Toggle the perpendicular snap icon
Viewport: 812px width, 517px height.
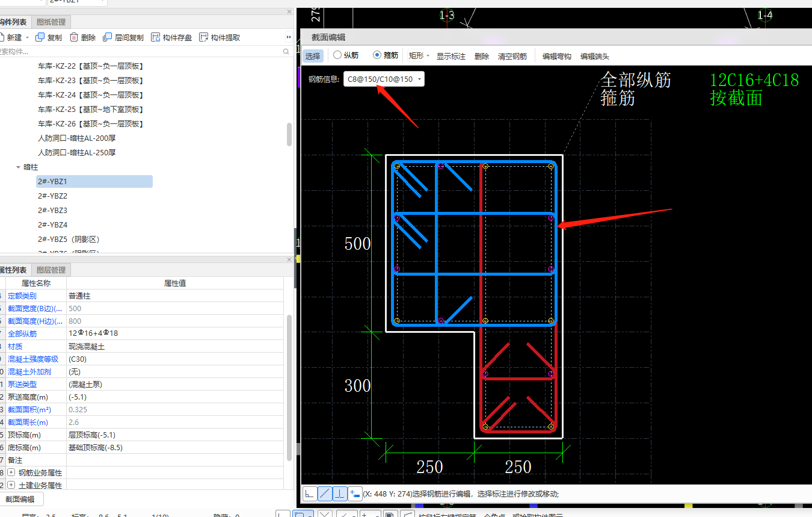tap(340, 494)
